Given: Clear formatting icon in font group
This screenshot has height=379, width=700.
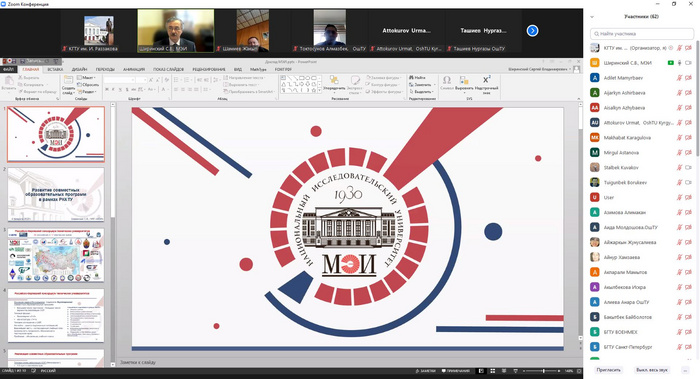Looking at the screenshot, I should [166, 79].
